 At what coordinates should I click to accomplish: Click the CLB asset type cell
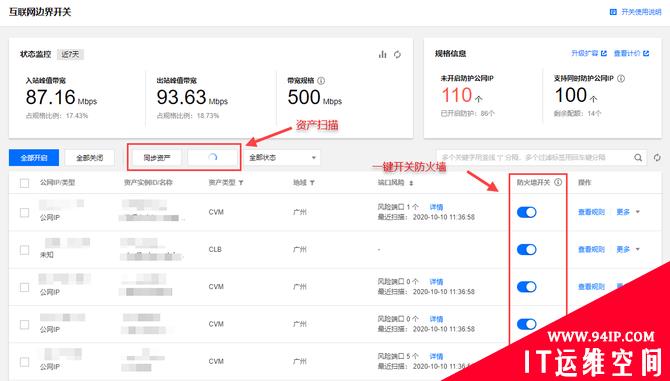(x=215, y=249)
